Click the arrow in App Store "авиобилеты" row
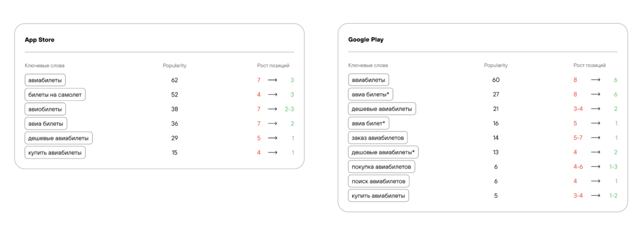Image resolution: width=644 pixels, height=237 pixels. pos(272,109)
